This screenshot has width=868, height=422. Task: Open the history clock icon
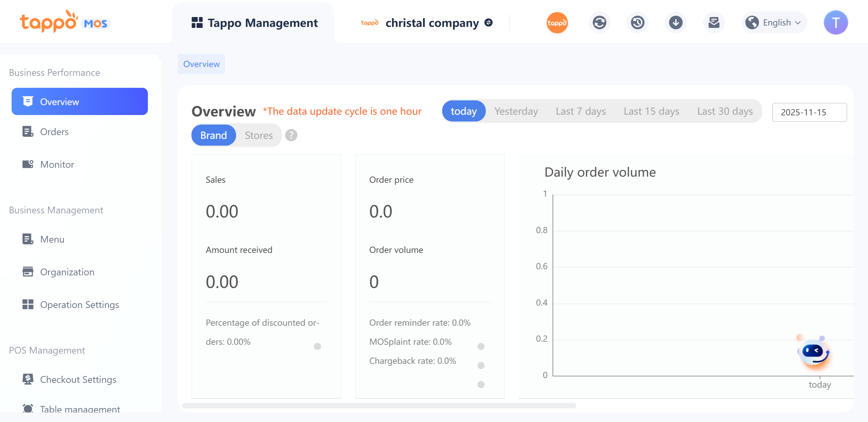point(637,23)
